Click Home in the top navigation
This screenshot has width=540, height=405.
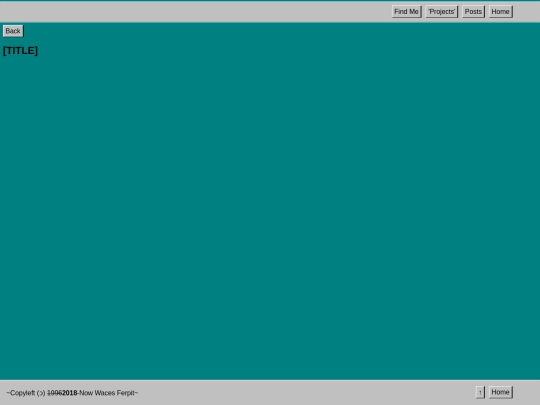point(500,12)
